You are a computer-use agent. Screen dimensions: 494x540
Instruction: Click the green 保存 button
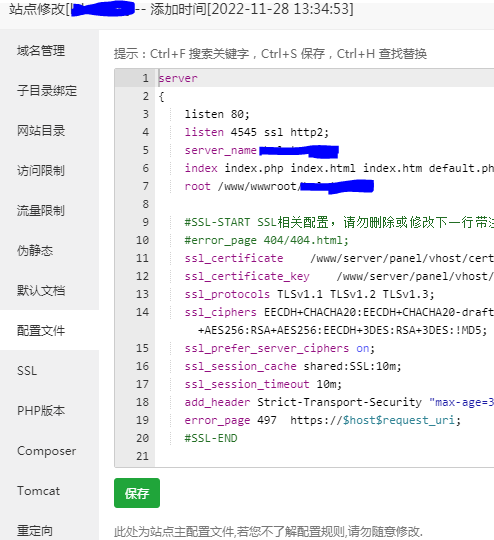click(x=137, y=493)
